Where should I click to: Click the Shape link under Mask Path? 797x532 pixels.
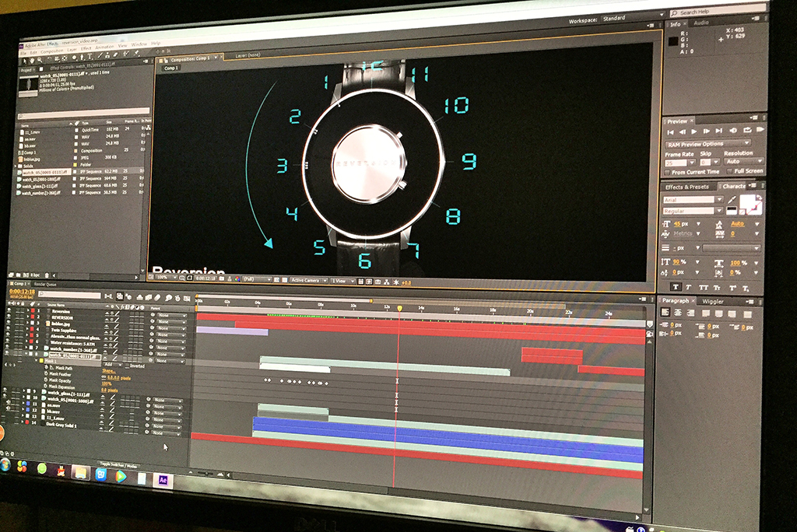(x=107, y=371)
